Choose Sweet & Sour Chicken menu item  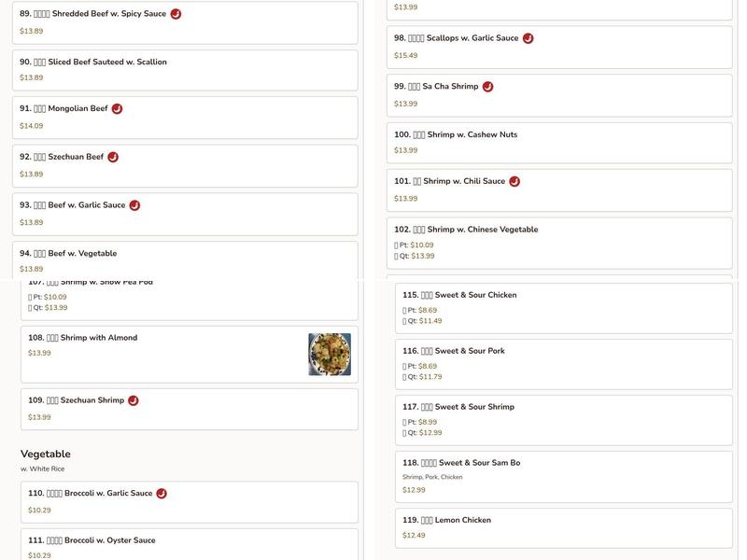pyautogui.click(x=563, y=307)
